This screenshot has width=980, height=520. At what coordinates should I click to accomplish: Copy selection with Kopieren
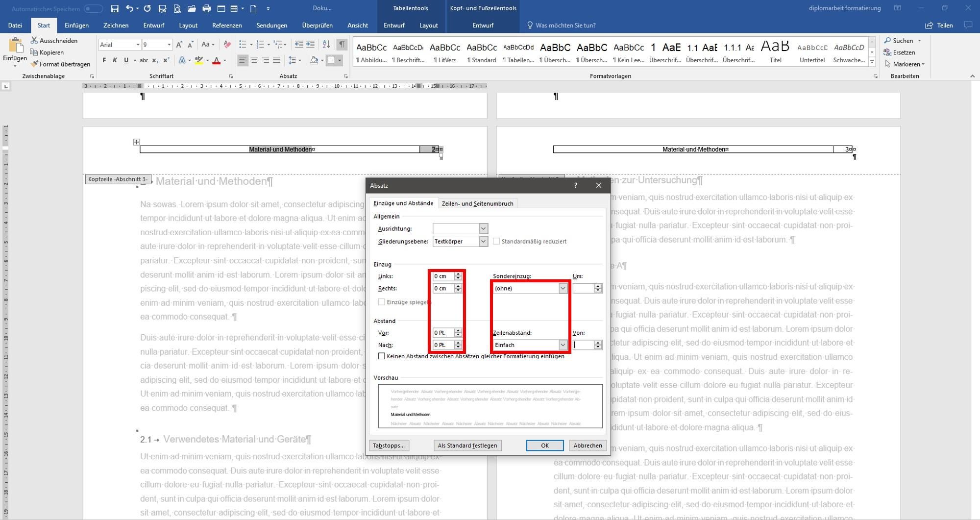47,52
